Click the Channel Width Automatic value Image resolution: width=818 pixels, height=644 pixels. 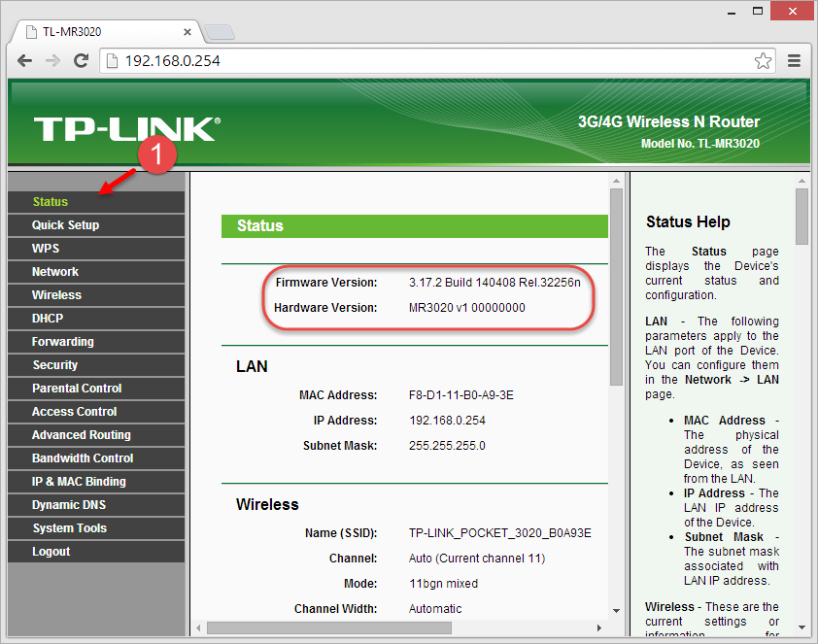[x=435, y=608]
